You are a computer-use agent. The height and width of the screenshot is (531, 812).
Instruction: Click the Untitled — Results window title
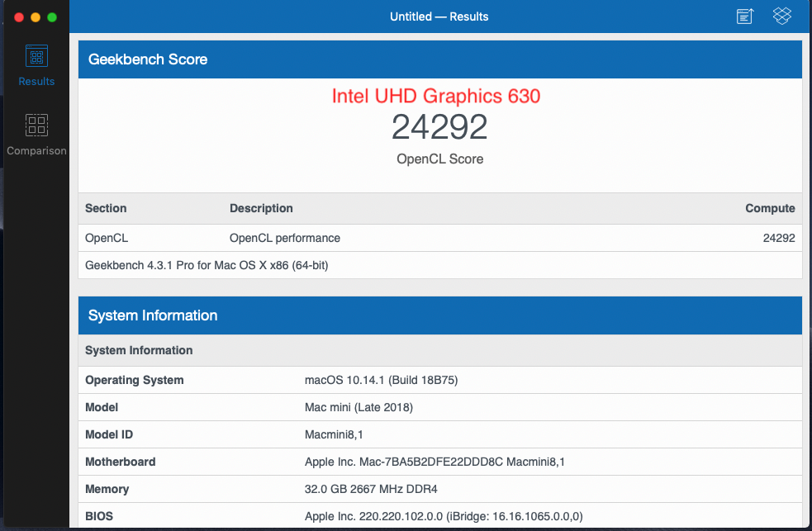[439, 17]
